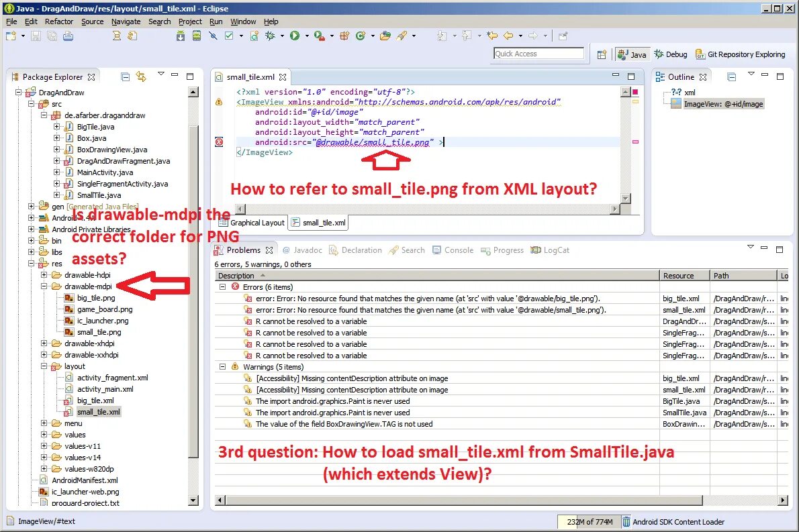The image size is (799, 532).
Task: Select the Print icon in the toolbar
Action: tap(67, 36)
